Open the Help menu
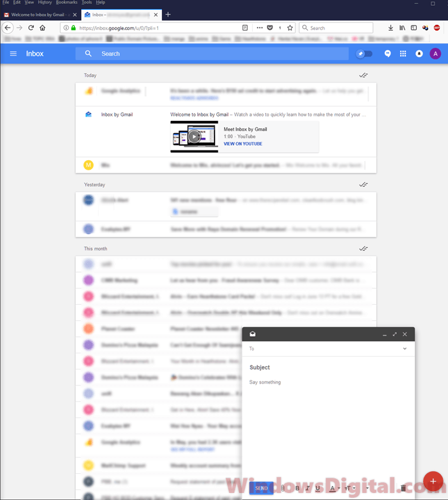This screenshot has width=448, height=500. (x=100, y=2)
